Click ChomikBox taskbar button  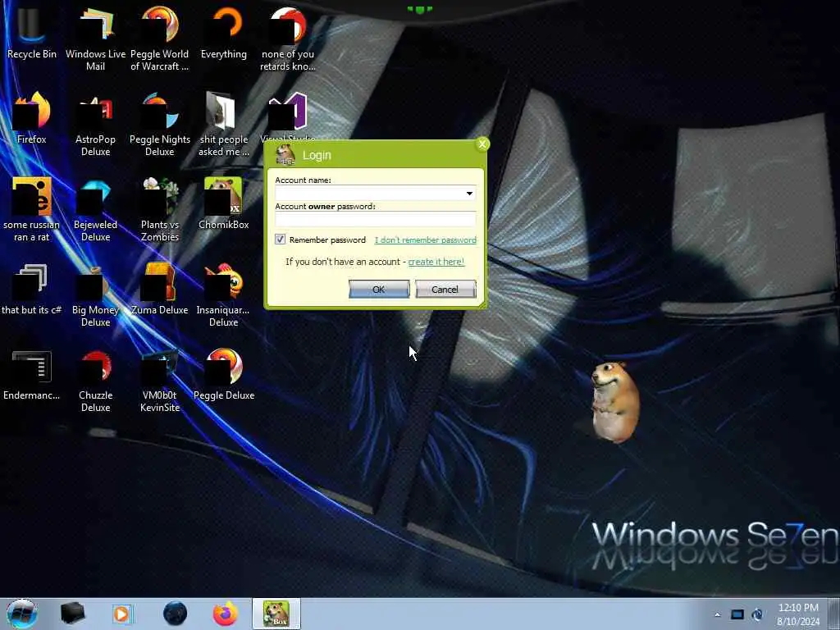(x=276, y=614)
